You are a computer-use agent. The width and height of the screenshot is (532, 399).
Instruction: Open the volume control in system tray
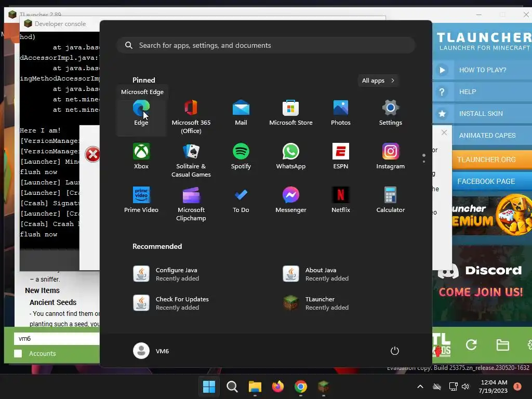465,387
